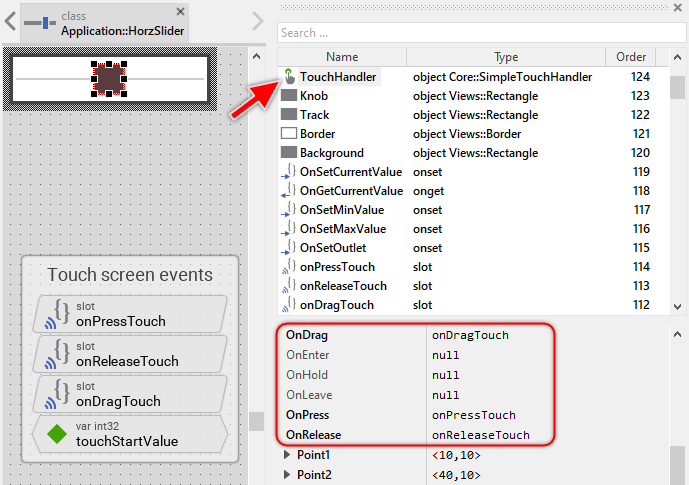Select the OnPress property value onPressTouch

point(473,415)
